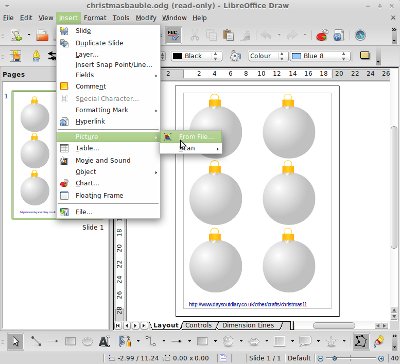400x364 pixels.
Task: Select the Block Arrows shape tool
Action: (254, 341)
